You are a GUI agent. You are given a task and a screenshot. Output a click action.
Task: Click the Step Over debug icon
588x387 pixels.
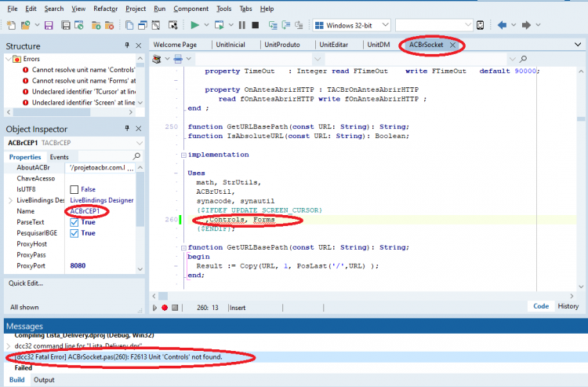[286, 25]
